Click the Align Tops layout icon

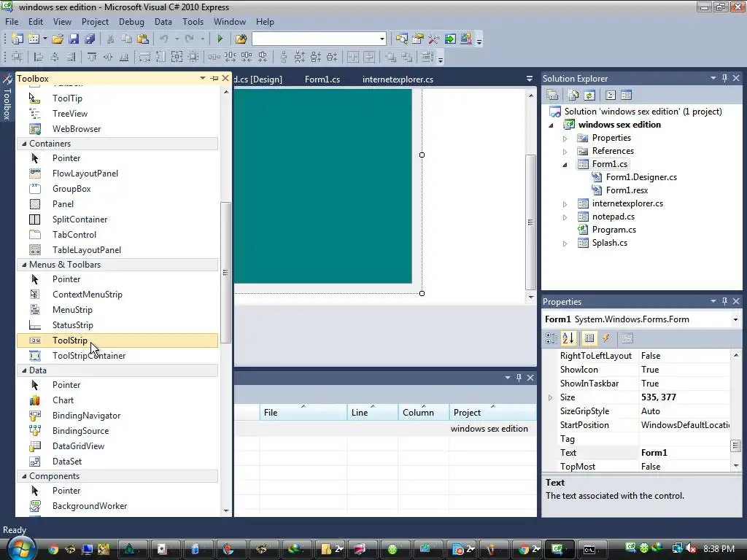tap(92, 57)
